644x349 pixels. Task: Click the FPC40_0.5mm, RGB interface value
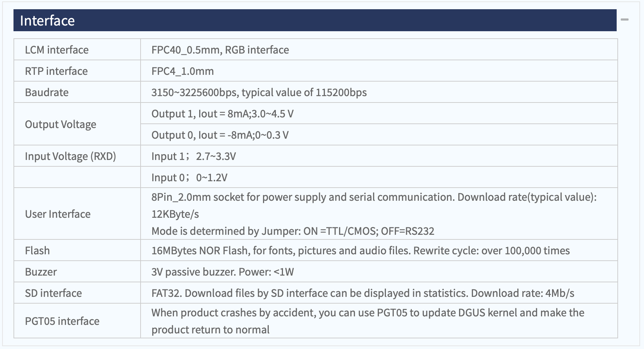click(220, 50)
